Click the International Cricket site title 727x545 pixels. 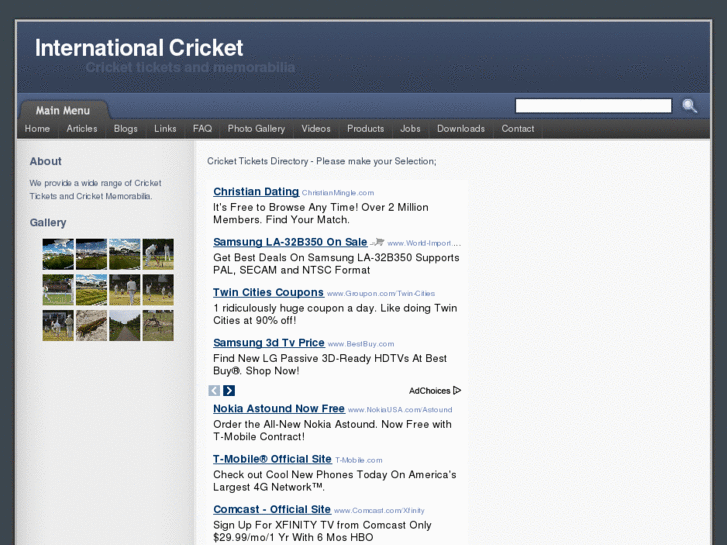(x=139, y=48)
